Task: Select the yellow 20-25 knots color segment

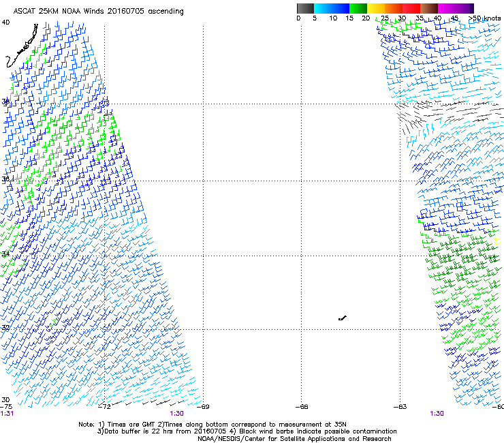Action: pyautogui.click(x=376, y=8)
